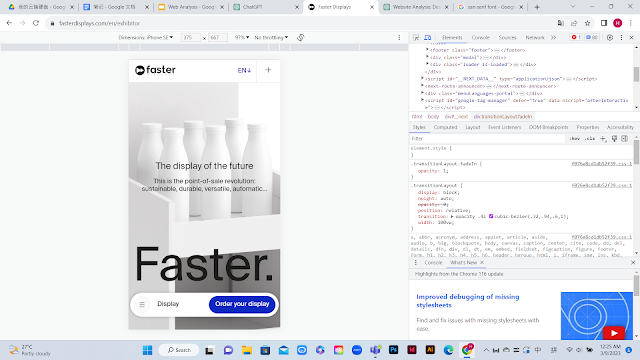Click the viewport width field 375
Screen dimensions: 640x360
(191, 38)
